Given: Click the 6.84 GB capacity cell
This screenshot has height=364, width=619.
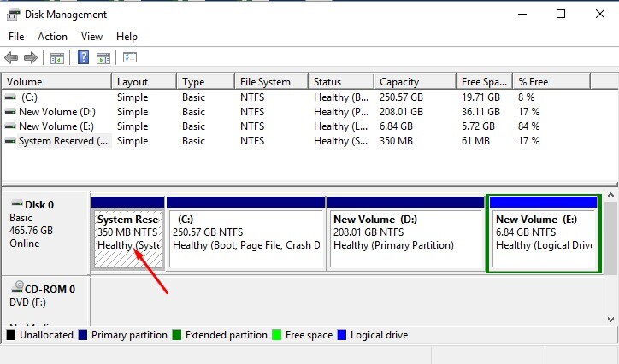Looking at the screenshot, I should pyautogui.click(x=396, y=126).
